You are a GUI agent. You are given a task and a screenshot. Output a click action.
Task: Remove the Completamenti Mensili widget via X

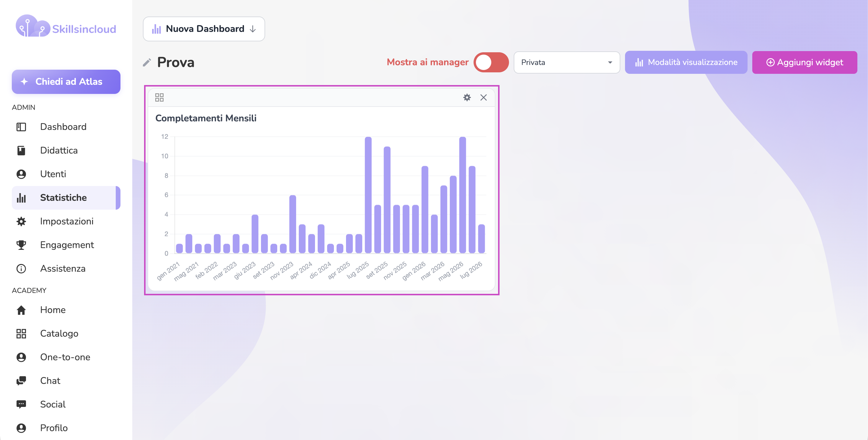(483, 98)
